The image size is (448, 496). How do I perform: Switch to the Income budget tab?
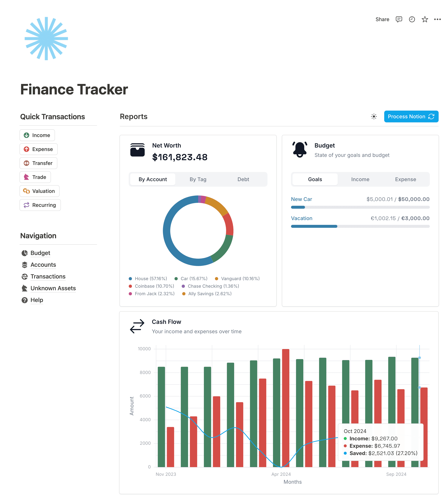click(360, 179)
